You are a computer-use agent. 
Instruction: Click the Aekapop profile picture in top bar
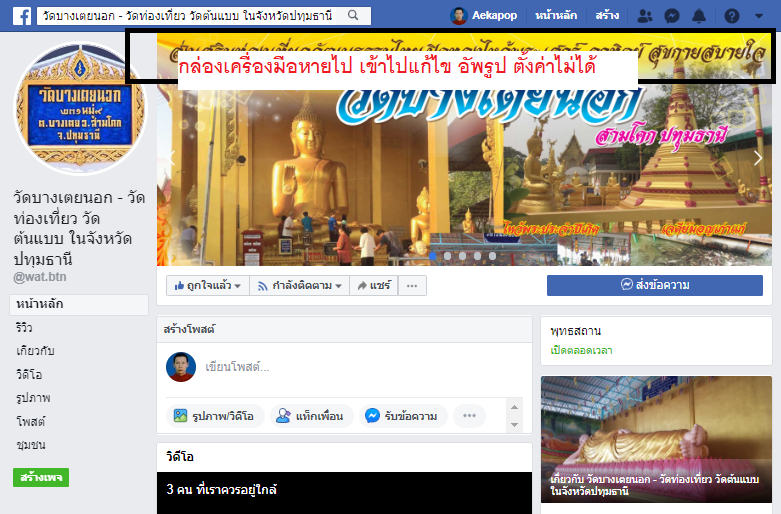(x=458, y=16)
